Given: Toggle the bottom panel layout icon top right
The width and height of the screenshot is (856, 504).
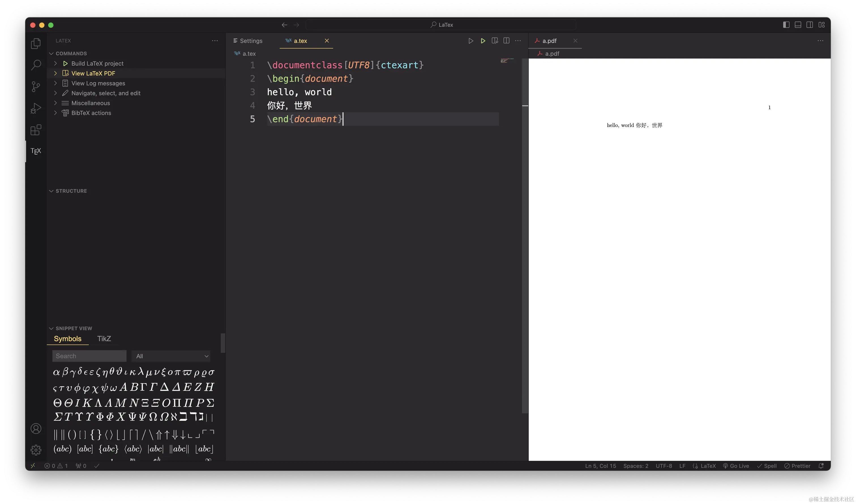Looking at the screenshot, I should pos(798,24).
